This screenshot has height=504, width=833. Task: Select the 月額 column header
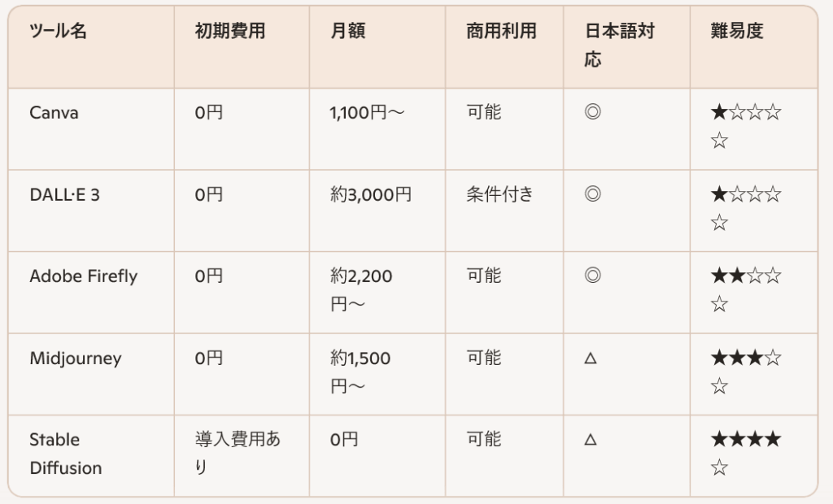347,32
